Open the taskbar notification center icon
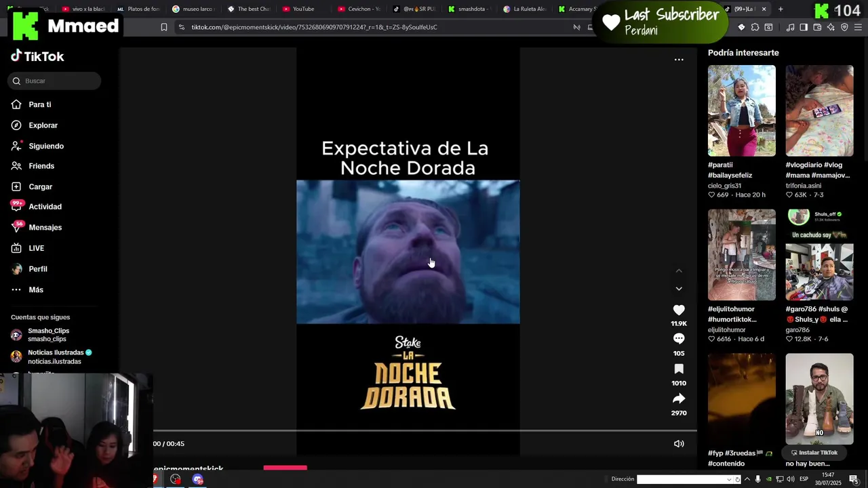 click(854, 479)
